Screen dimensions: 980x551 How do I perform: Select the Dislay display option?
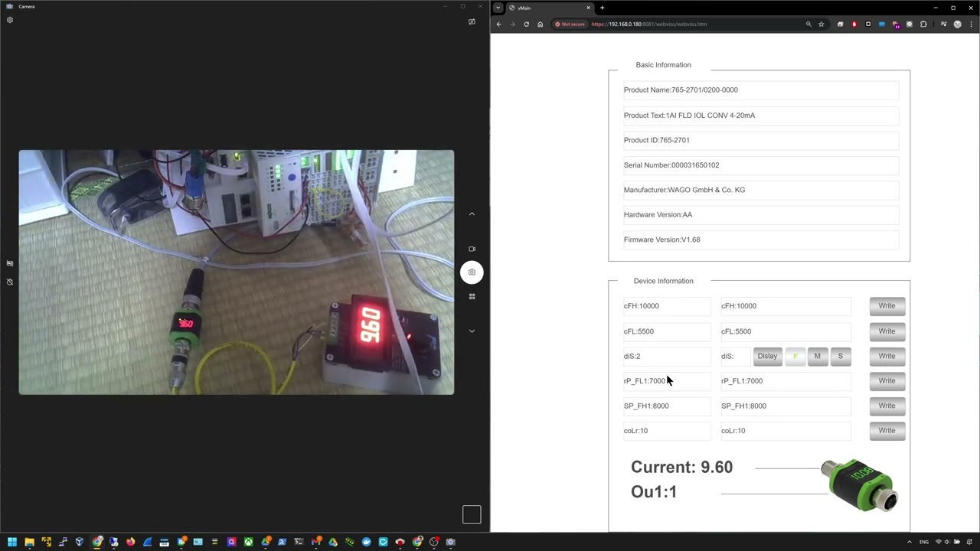tap(767, 356)
